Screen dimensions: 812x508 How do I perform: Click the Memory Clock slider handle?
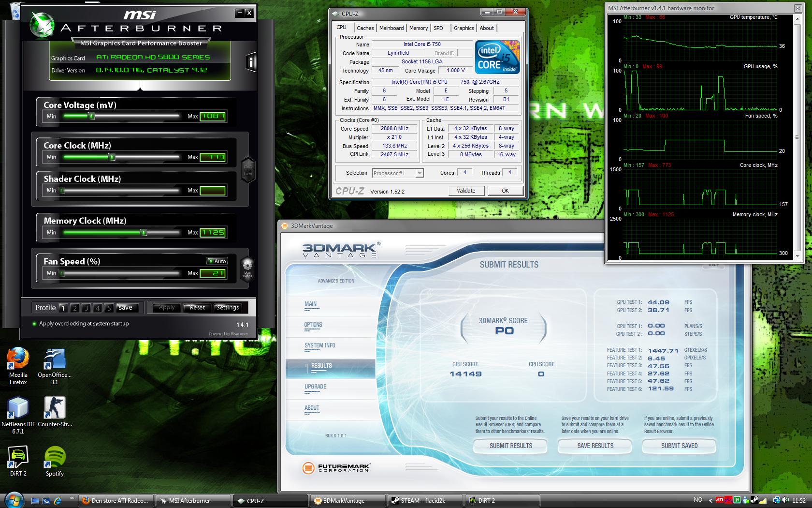click(x=144, y=232)
